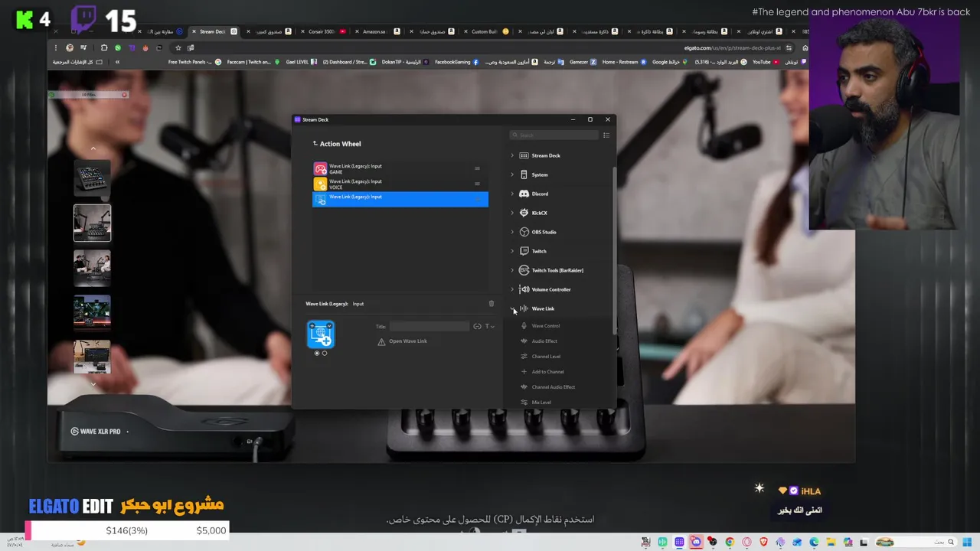Select the Wave Control action
The image size is (980, 551).
[545, 326]
